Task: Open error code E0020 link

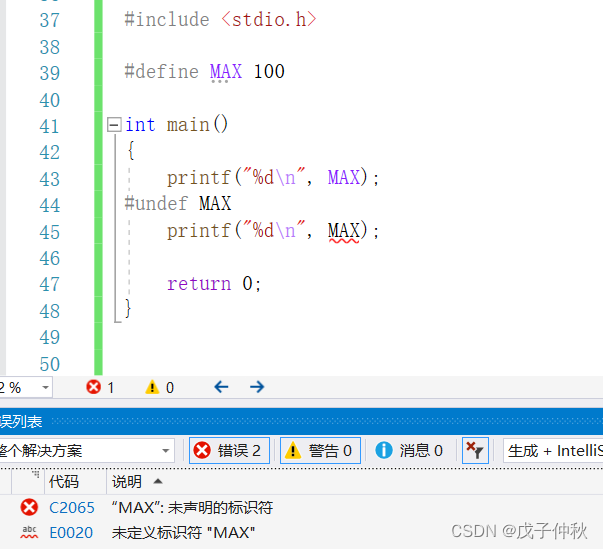Action: [x=71, y=533]
